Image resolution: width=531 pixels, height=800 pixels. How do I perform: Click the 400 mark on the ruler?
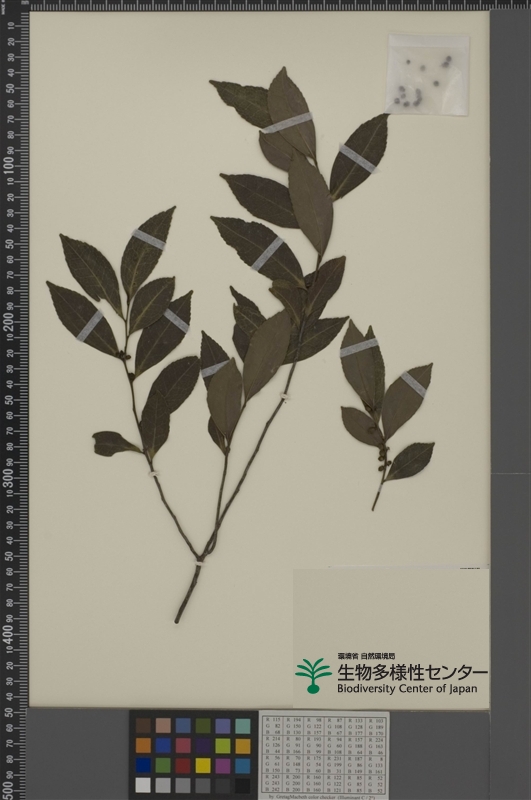pyautogui.click(x=9, y=634)
